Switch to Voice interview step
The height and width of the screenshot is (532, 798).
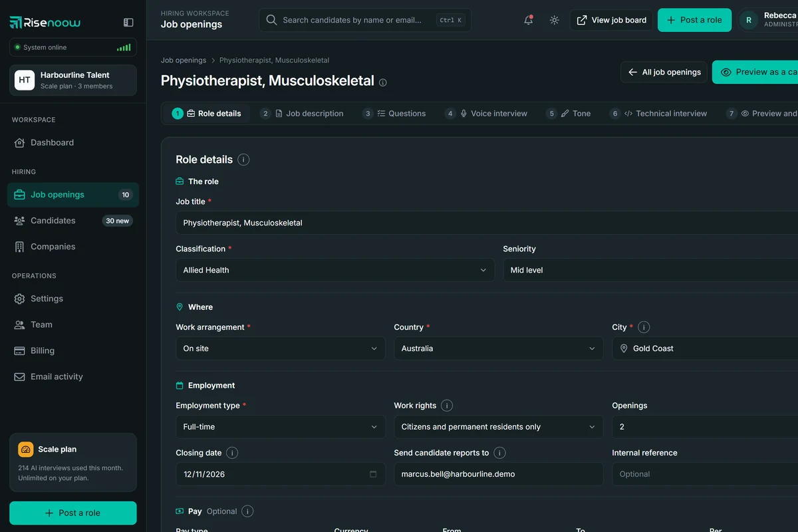(486, 114)
